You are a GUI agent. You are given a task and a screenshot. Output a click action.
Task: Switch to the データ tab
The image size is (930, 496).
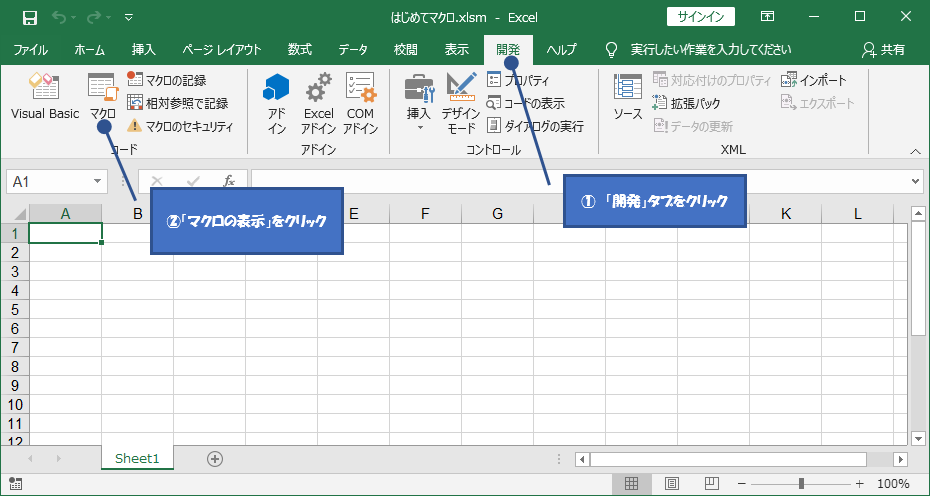[353, 50]
